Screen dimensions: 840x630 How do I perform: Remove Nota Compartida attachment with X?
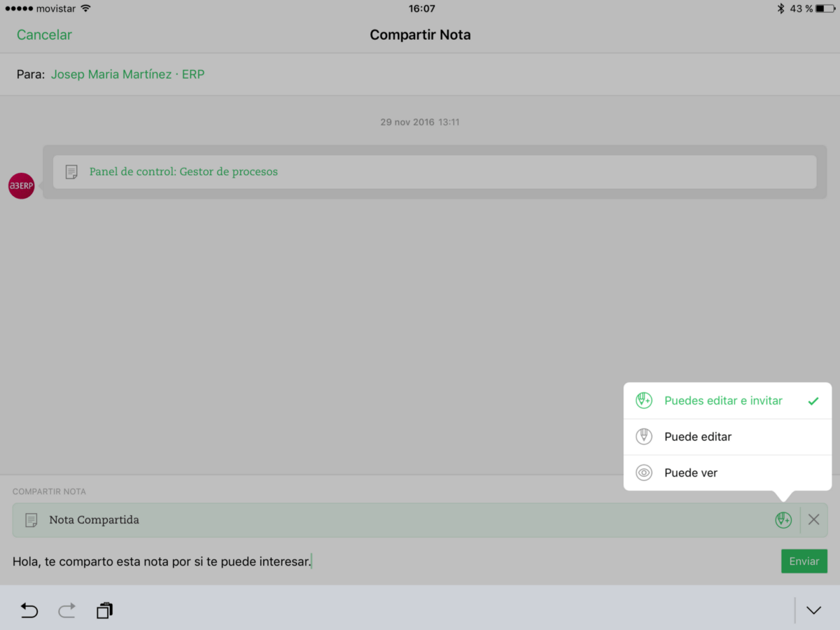(x=813, y=519)
